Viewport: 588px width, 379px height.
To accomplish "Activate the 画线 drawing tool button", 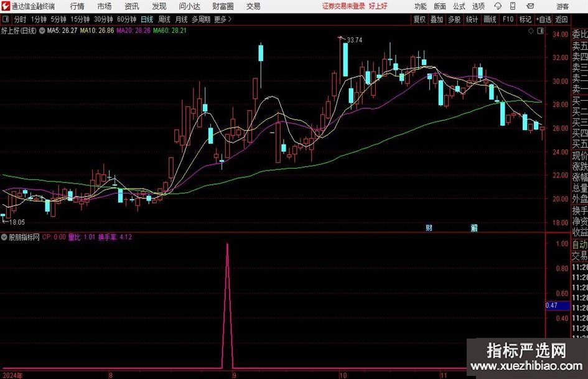I will click(x=490, y=19).
